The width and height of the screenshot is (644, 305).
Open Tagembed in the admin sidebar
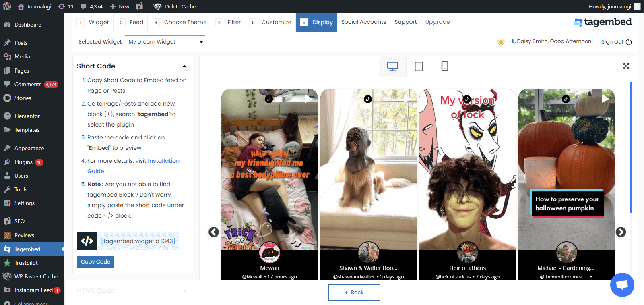[x=32, y=249]
